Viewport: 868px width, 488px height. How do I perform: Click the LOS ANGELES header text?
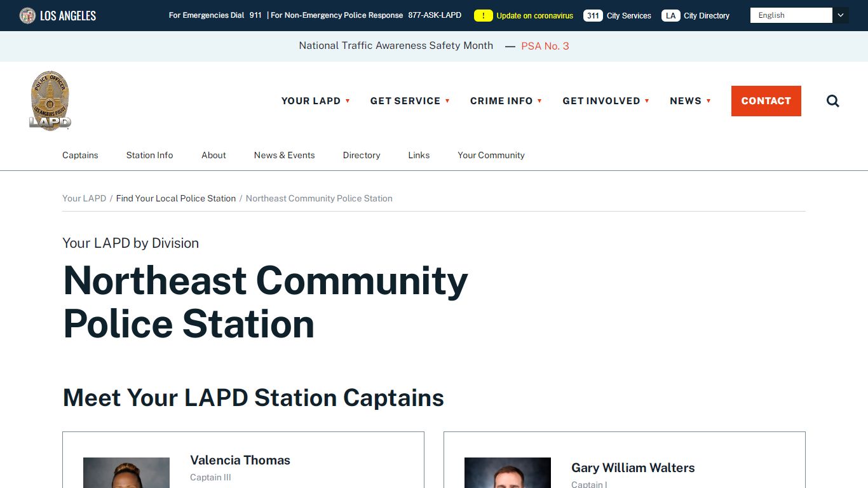68,15
